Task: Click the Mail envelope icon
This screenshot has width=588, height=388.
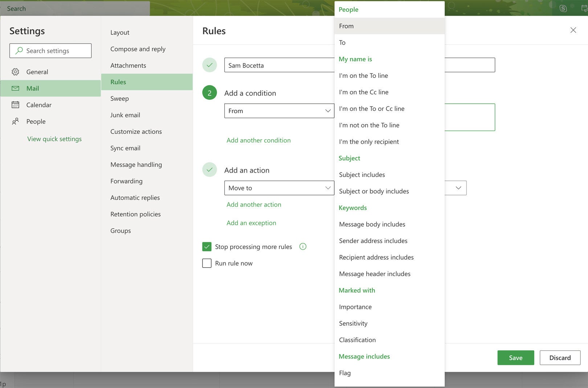Action: click(15, 88)
